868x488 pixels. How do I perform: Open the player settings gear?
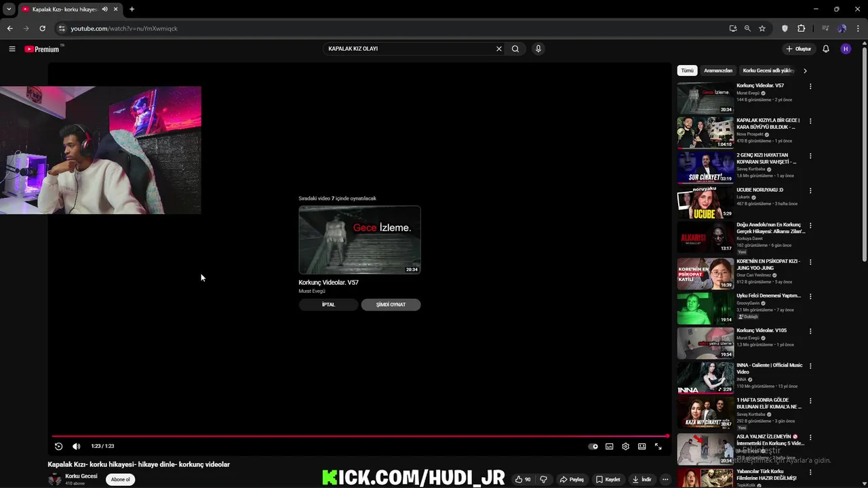(x=625, y=447)
